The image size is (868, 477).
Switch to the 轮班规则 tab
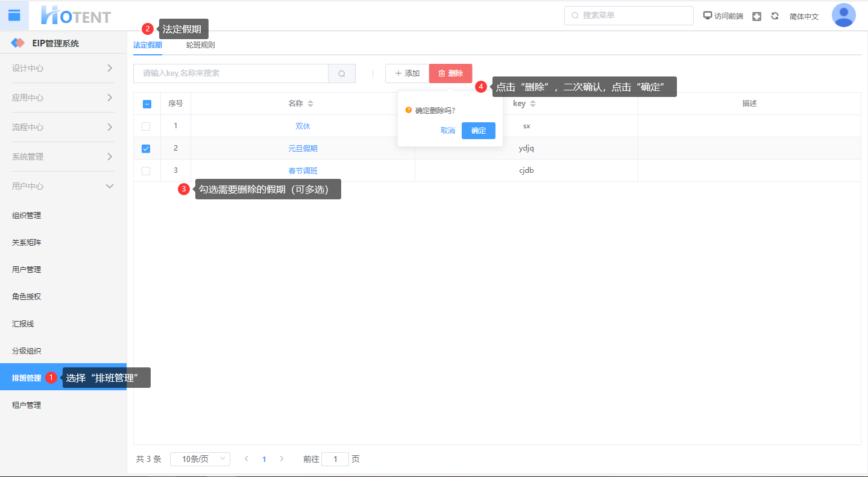tap(201, 45)
